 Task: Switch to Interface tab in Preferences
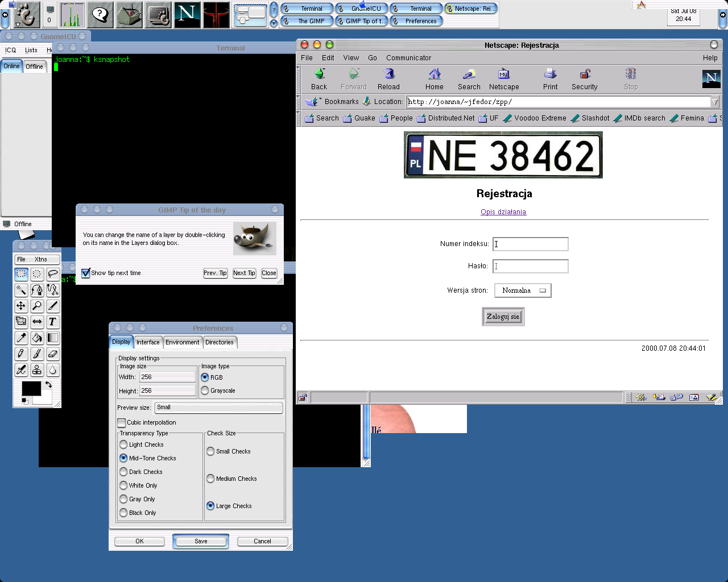point(148,342)
